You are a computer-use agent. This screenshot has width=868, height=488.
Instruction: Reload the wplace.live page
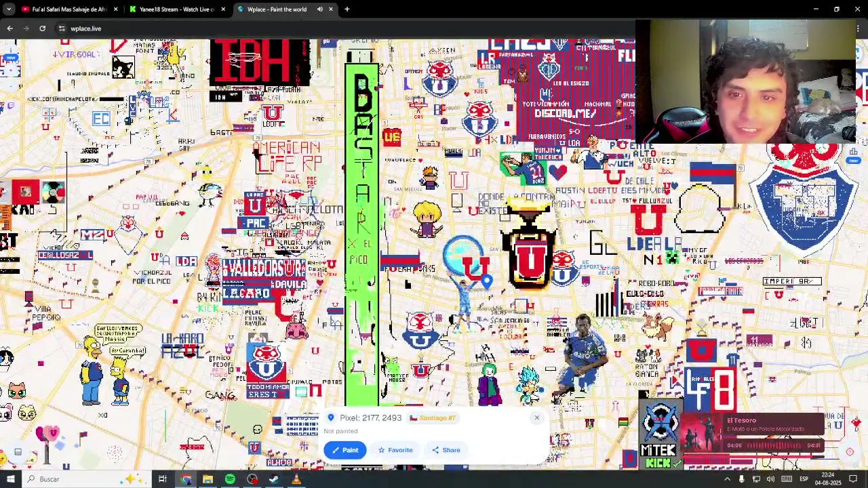(42, 28)
